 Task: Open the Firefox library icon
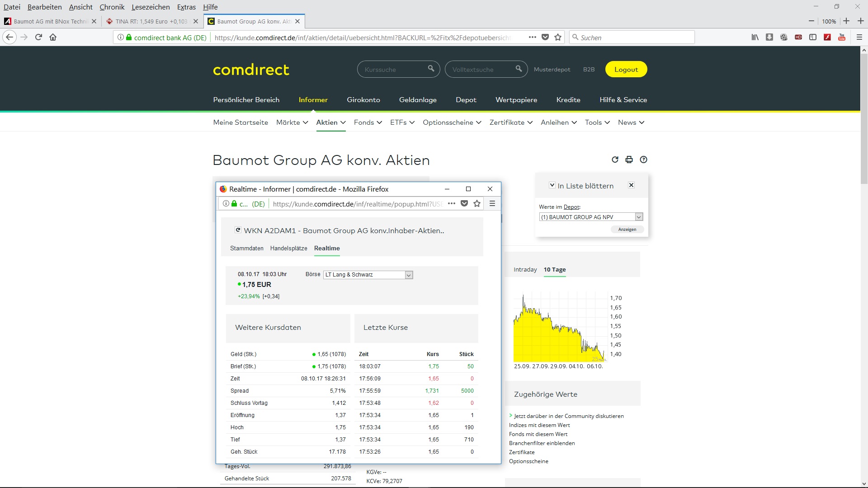pos(755,37)
